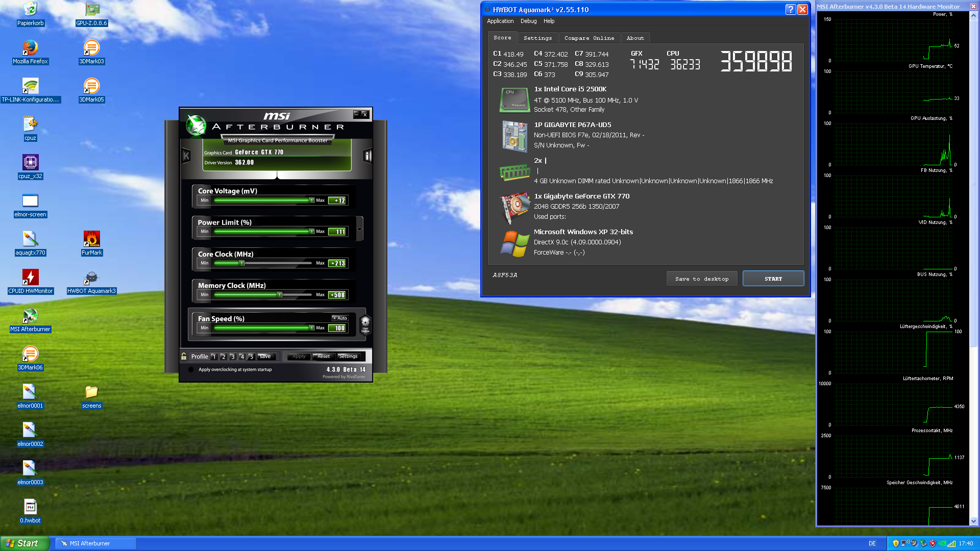Image resolution: width=980 pixels, height=551 pixels.
Task: Select the aquagtx770 image file icon
Action: click(30, 243)
